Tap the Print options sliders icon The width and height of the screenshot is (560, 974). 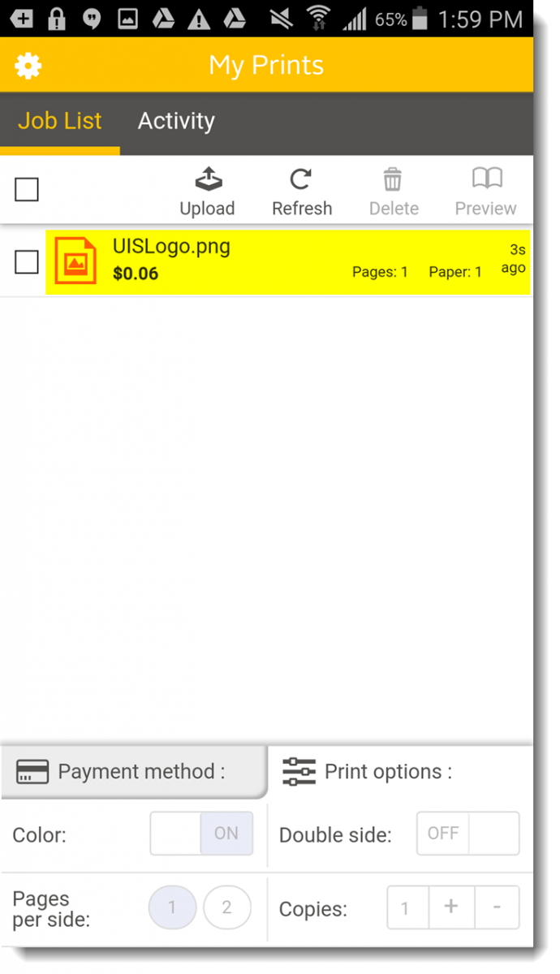coord(299,771)
